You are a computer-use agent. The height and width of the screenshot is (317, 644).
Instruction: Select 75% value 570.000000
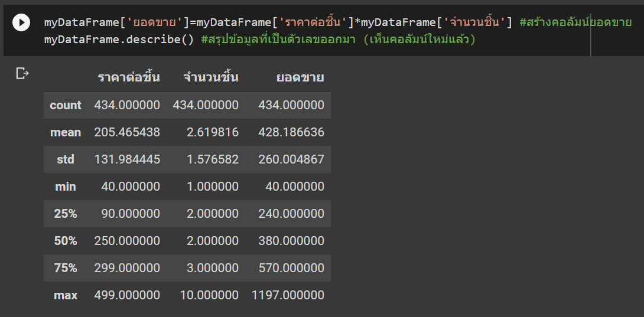click(x=291, y=268)
